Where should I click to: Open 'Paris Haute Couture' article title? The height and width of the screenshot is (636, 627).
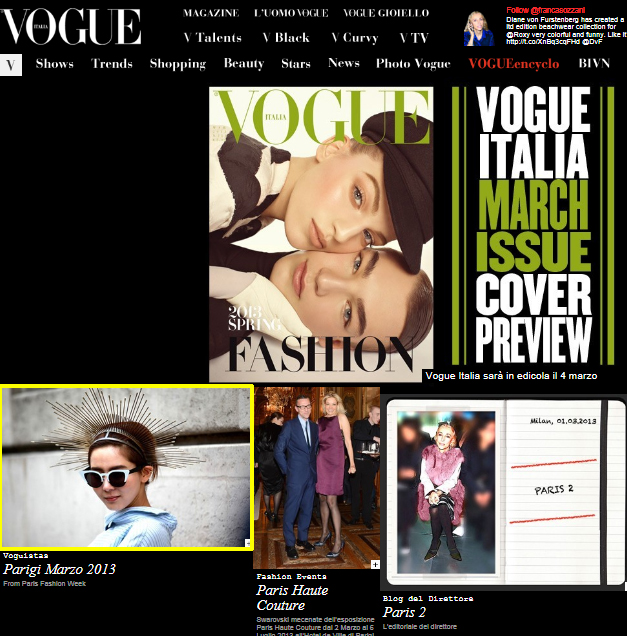(x=292, y=597)
